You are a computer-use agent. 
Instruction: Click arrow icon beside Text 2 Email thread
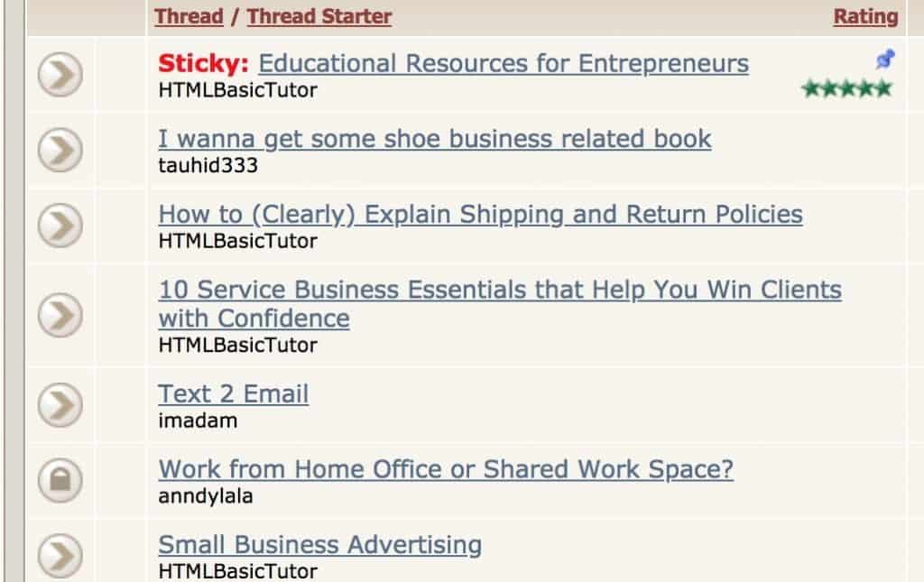coord(60,406)
